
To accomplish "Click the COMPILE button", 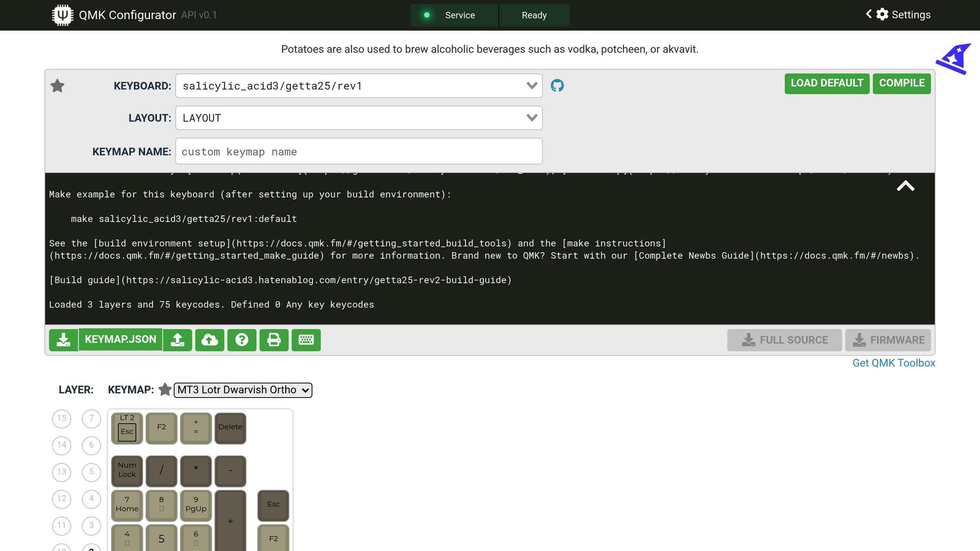I will (902, 83).
